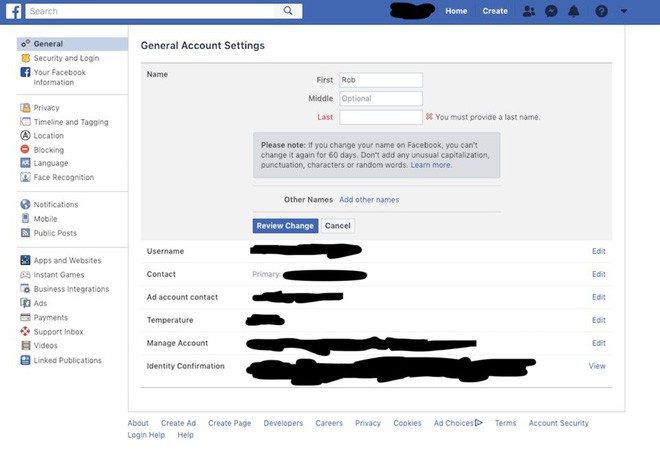660x450 pixels.
Task: Click the First name field
Action: click(381, 80)
